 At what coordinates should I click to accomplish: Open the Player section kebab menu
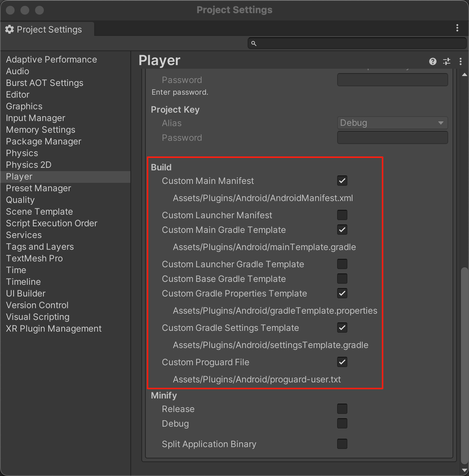[461, 61]
